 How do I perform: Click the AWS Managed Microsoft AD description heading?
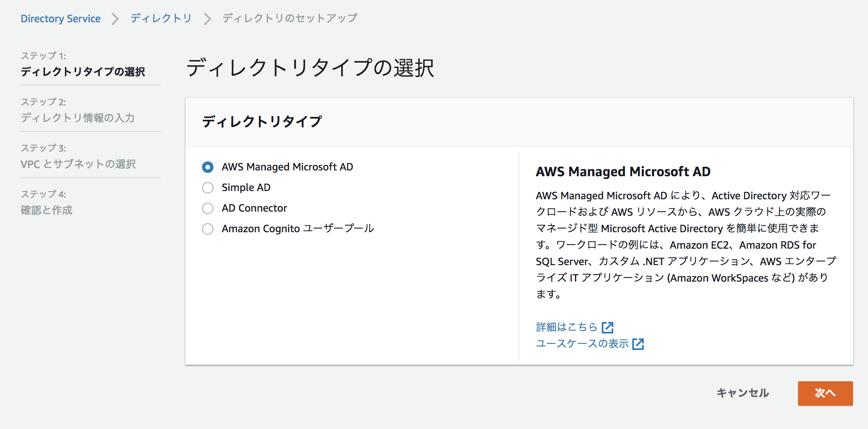[623, 171]
